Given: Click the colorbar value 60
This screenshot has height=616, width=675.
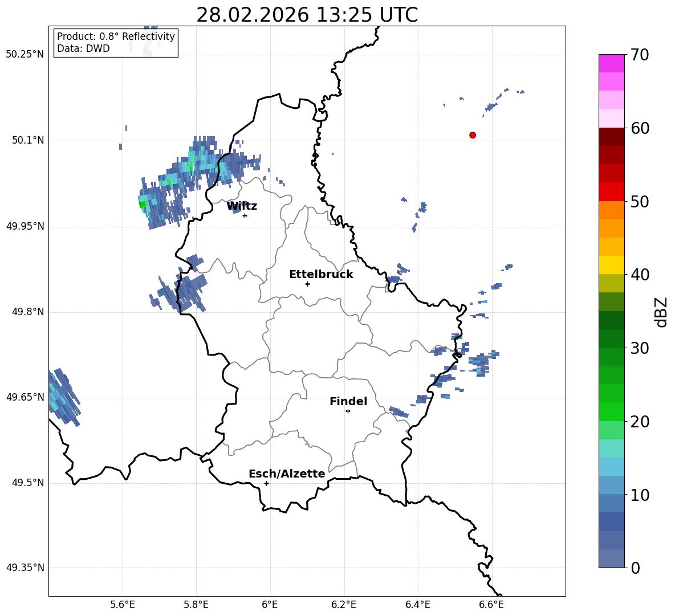Looking at the screenshot, I should tap(640, 128).
